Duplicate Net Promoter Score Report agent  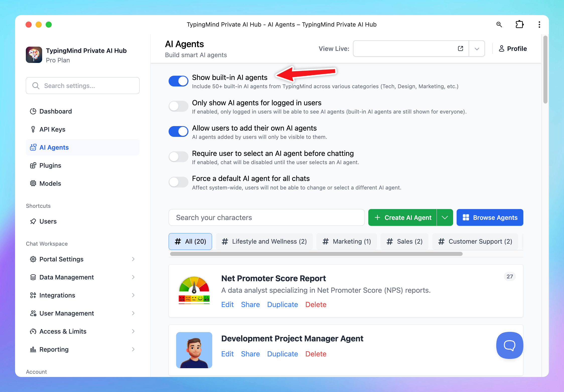(x=283, y=305)
